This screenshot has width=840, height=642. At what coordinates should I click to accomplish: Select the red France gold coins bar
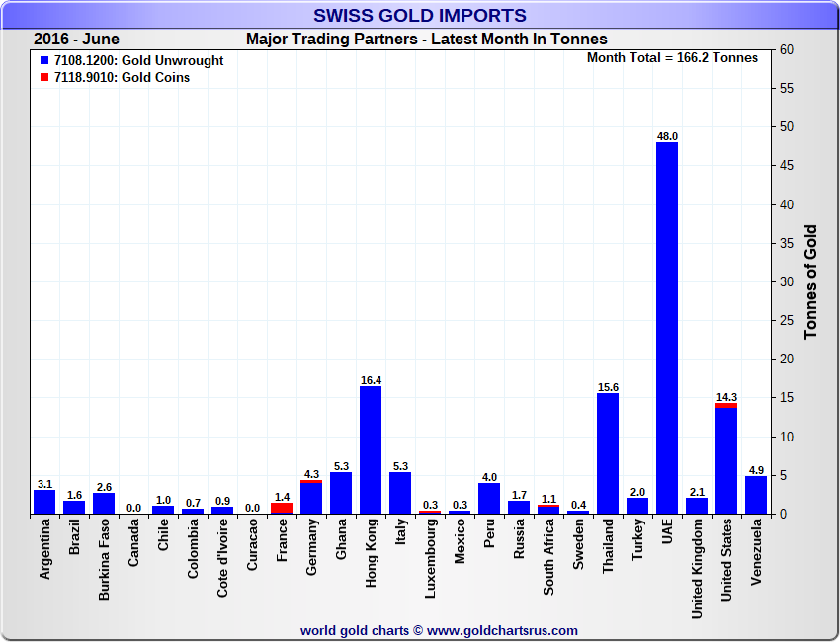click(x=282, y=509)
